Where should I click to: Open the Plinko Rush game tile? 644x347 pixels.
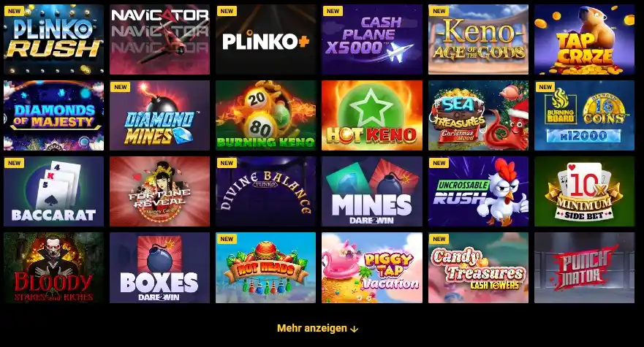54,39
